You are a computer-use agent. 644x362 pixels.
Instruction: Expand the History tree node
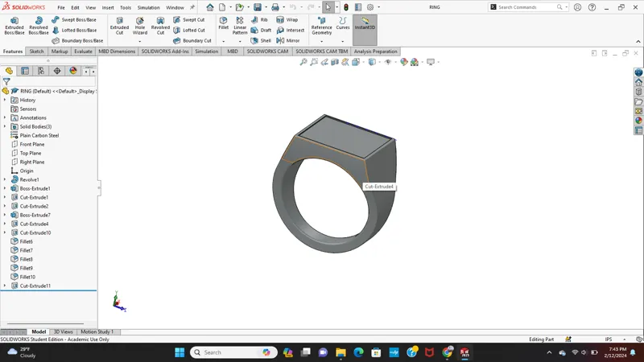pyautogui.click(x=5, y=100)
